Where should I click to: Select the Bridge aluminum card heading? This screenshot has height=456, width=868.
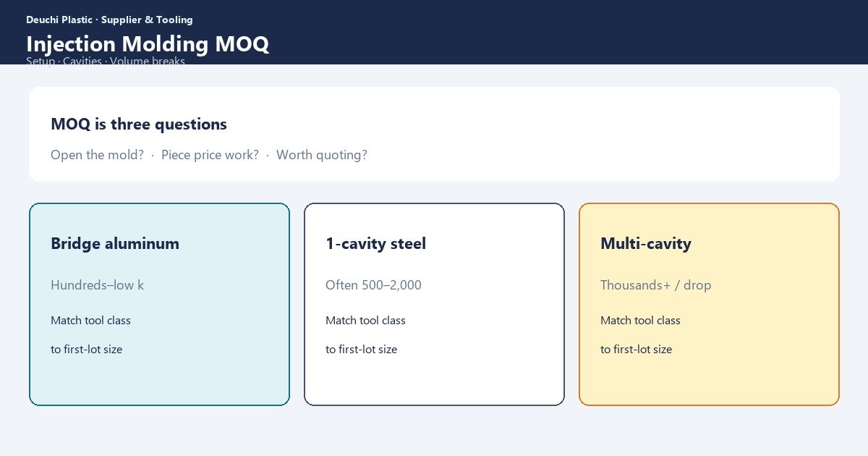click(115, 244)
